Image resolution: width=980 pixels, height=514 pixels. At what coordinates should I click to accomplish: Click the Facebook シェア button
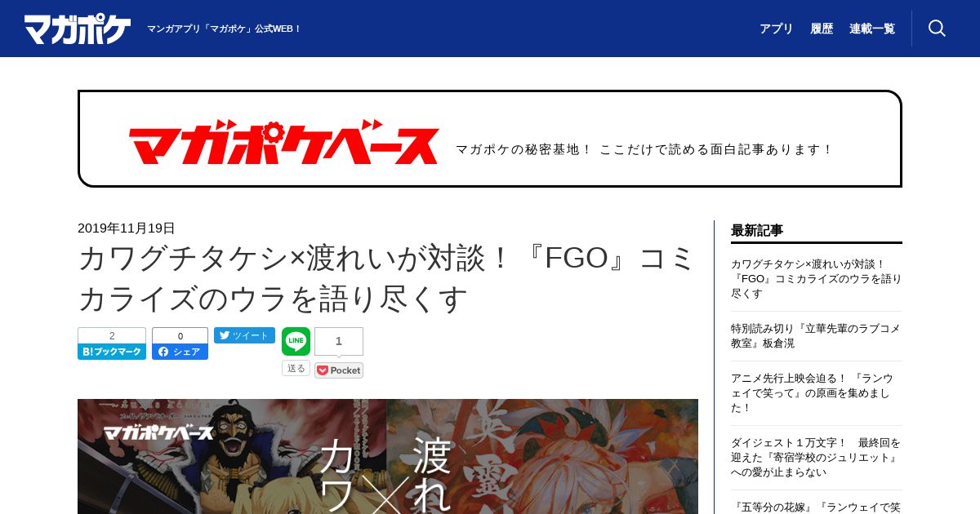point(180,352)
